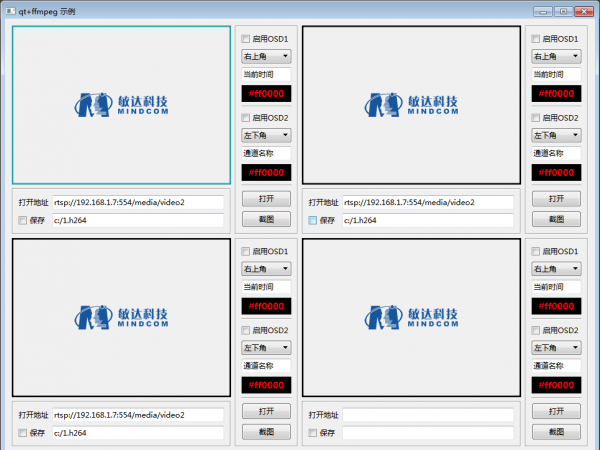Check the 保存 option in bottom-right panel

(x=313, y=433)
